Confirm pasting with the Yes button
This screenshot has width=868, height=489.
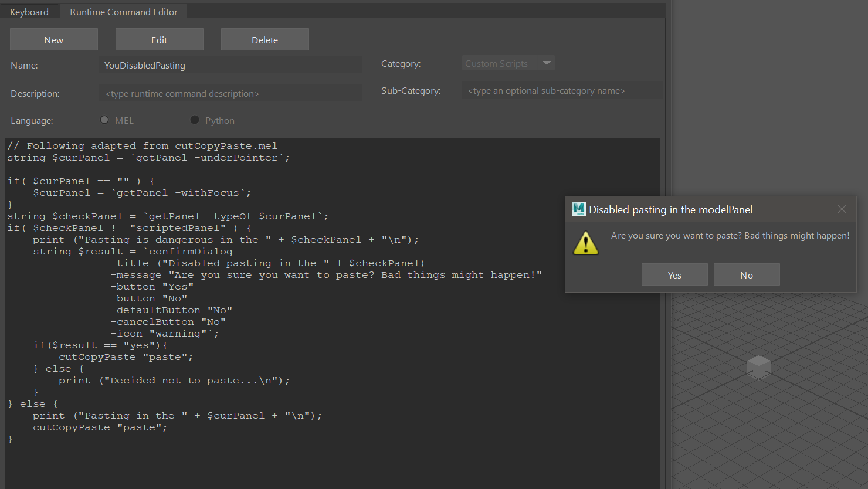point(674,275)
